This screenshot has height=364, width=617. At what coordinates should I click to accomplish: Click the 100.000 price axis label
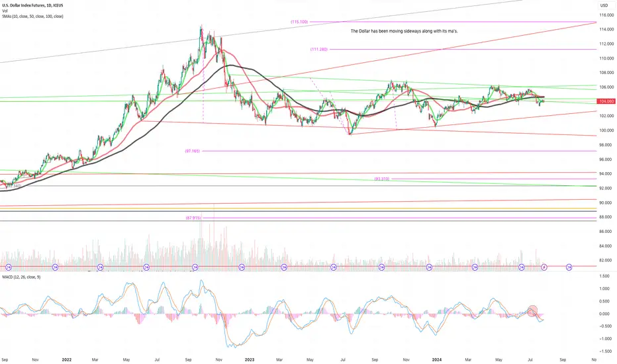606,130
